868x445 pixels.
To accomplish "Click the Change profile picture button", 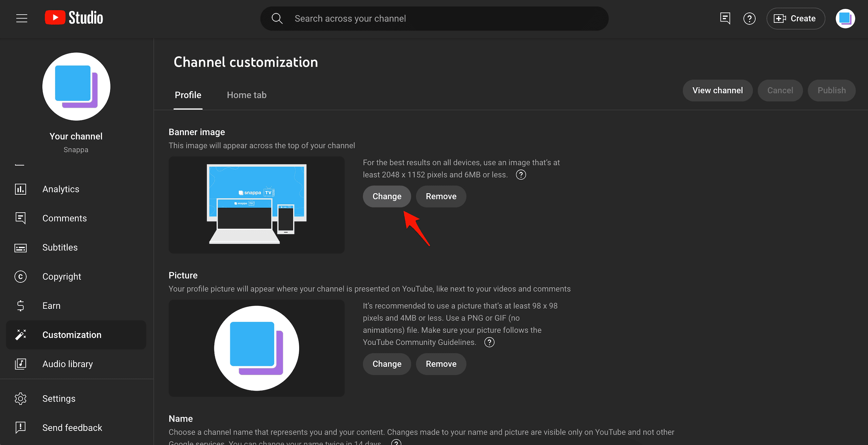I will point(387,364).
